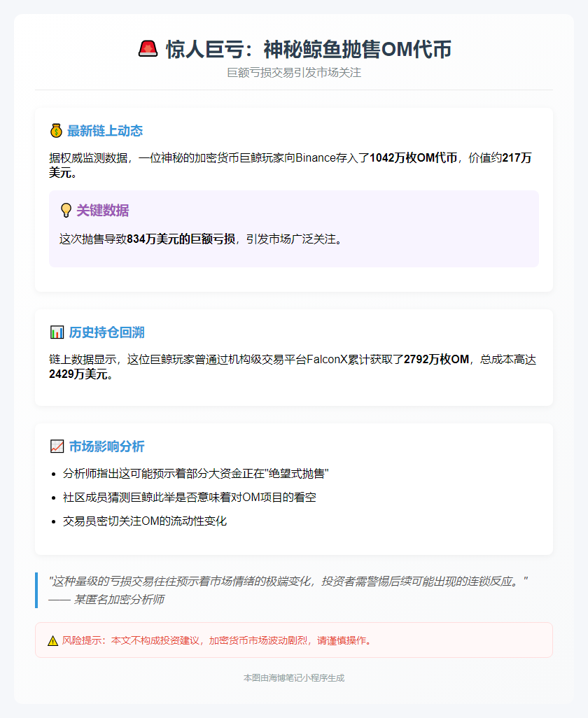The height and width of the screenshot is (718, 588).
Task: Click the bold value 217万
Action: [517, 158]
